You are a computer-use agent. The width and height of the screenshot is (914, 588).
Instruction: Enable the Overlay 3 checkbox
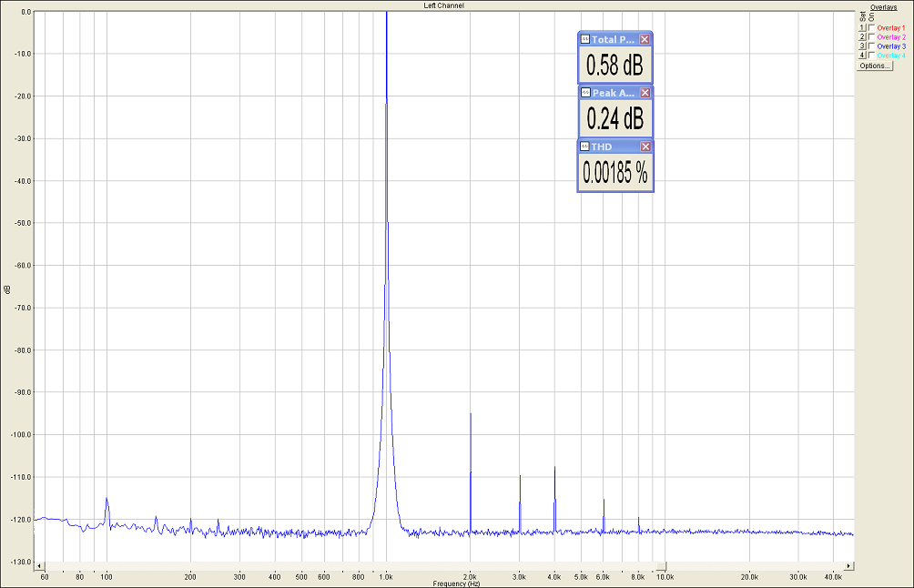coord(871,46)
